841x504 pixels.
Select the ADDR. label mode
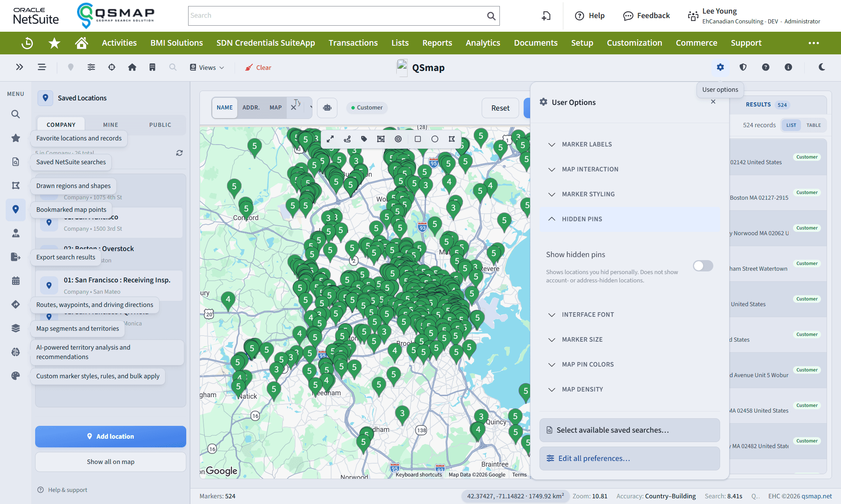coord(251,108)
